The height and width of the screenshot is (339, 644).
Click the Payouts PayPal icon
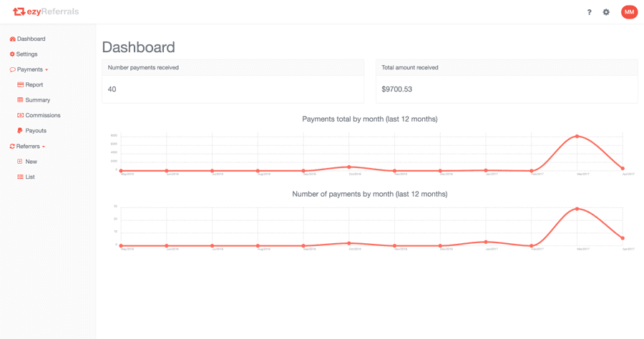click(20, 130)
